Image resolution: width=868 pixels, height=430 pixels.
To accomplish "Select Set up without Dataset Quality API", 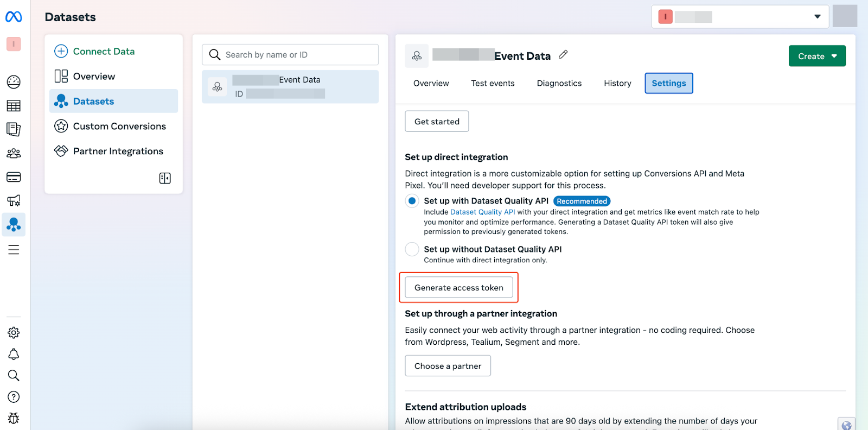I will pos(412,249).
